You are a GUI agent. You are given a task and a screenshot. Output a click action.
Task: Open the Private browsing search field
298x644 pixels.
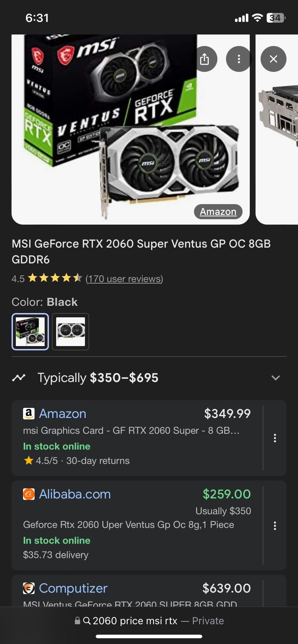click(149, 621)
